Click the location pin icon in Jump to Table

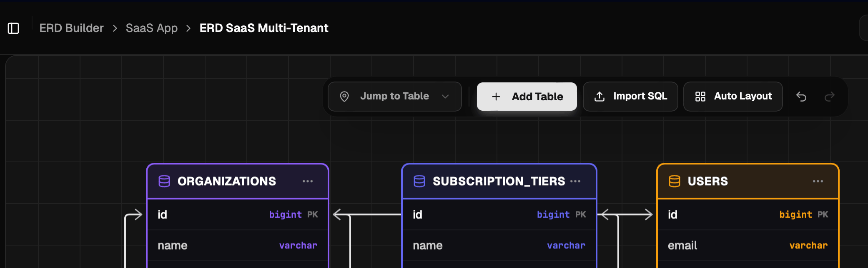(344, 97)
